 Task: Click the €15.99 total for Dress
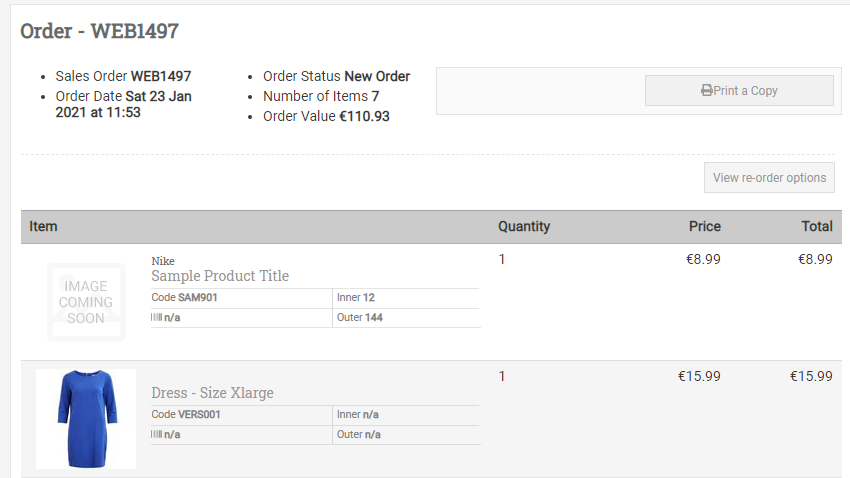coord(811,376)
